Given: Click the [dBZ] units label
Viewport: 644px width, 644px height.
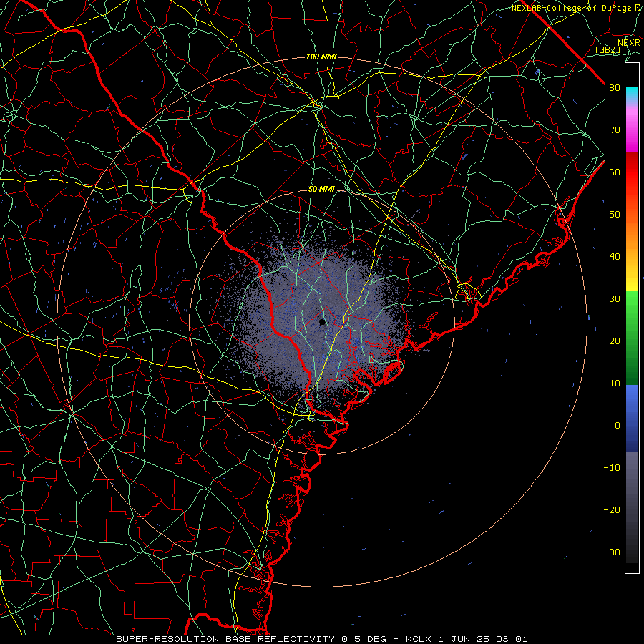Looking at the screenshot, I should 608,50.
